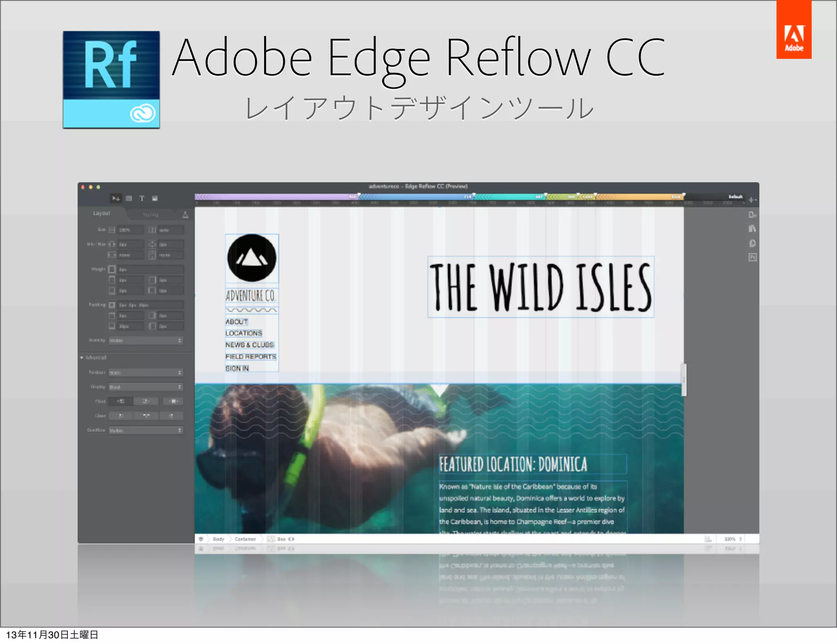Screen dimensions: 837x644
Task: Open the Overflow dropdown
Action: 145,430
